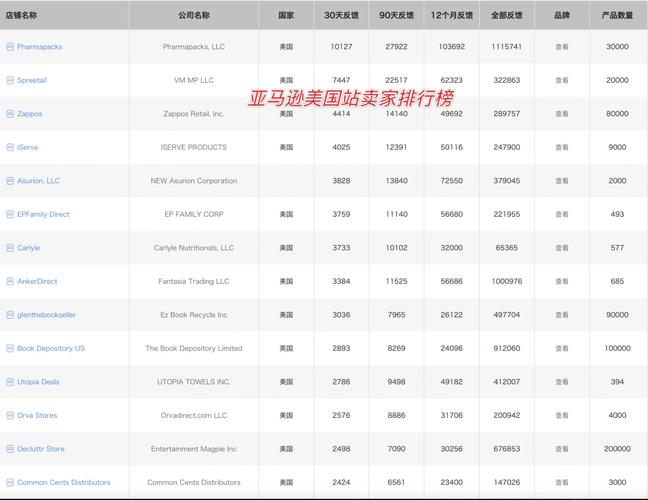This screenshot has width=648, height=500.
Task: Sort by the 店铺名称 column header
Action: [x=21, y=15]
